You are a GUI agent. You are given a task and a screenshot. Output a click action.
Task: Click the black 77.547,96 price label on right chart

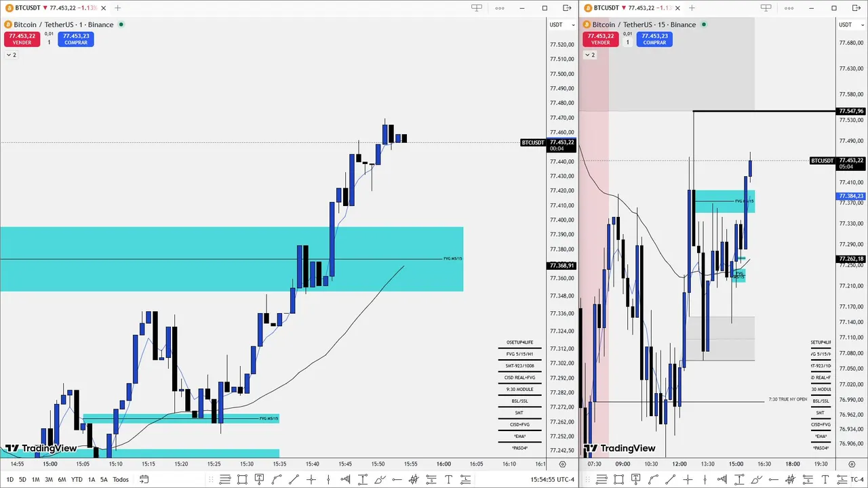coord(851,111)
